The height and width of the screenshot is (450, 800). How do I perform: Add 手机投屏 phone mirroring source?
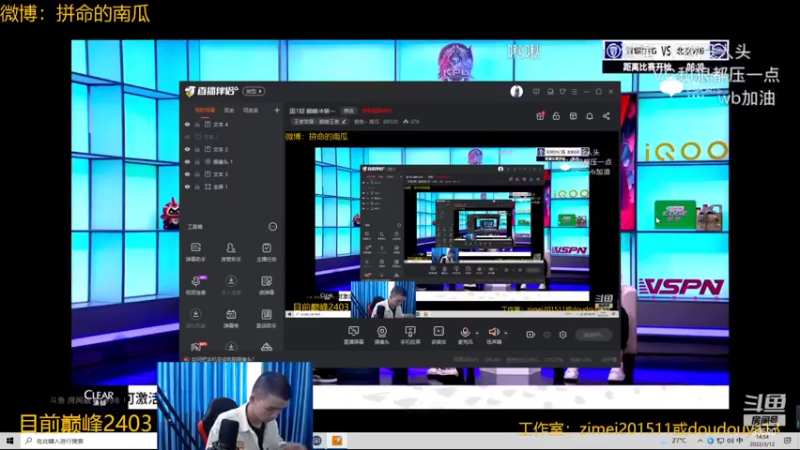coord(410,335)
